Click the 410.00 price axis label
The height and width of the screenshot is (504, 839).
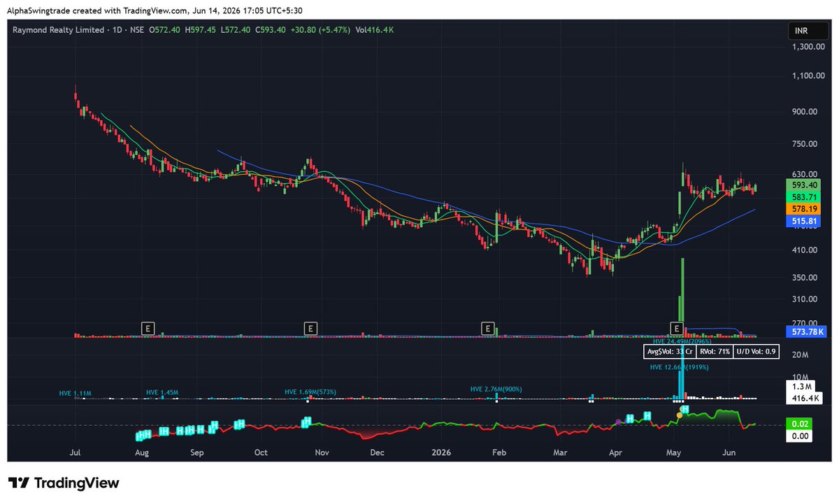click(x=806, y=250)
